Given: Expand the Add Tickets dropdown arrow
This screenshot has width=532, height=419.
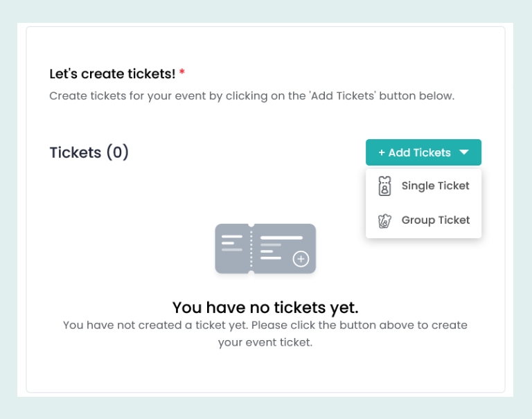Looking at the screenshot, I should (x=464, y=152).
